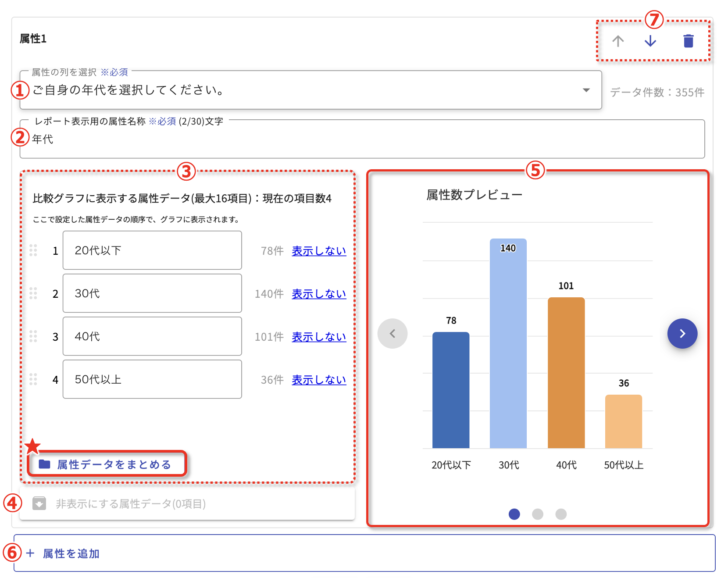Hide the 20代以下 attribute via 表示しない
Screen dimensions: 728x585
pyautogui.click(x=319, y=251)
